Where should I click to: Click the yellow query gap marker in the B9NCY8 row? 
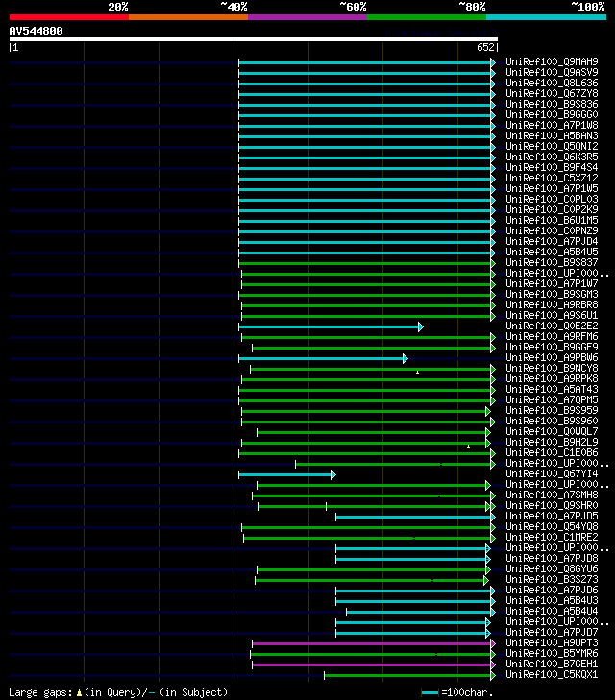tap(418, 373)
